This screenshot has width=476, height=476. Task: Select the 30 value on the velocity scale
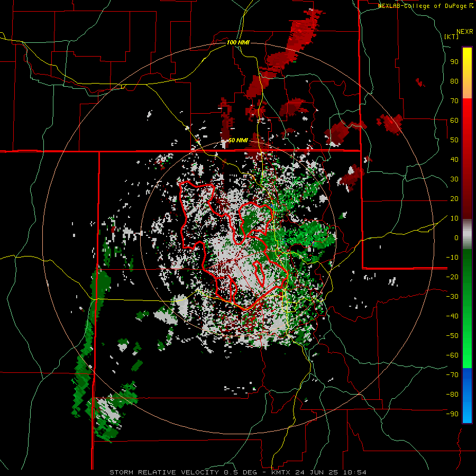pyautogui.click(x=454, y=179)
